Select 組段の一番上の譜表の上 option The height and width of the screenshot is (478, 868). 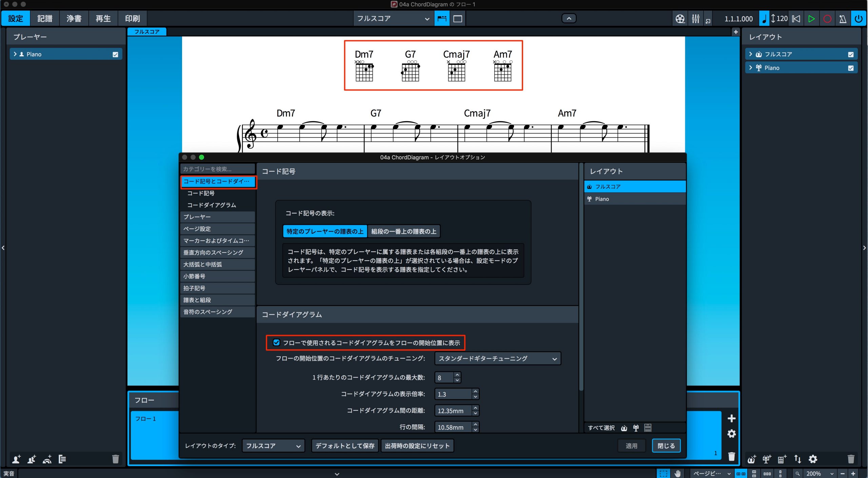coord(403,231)
